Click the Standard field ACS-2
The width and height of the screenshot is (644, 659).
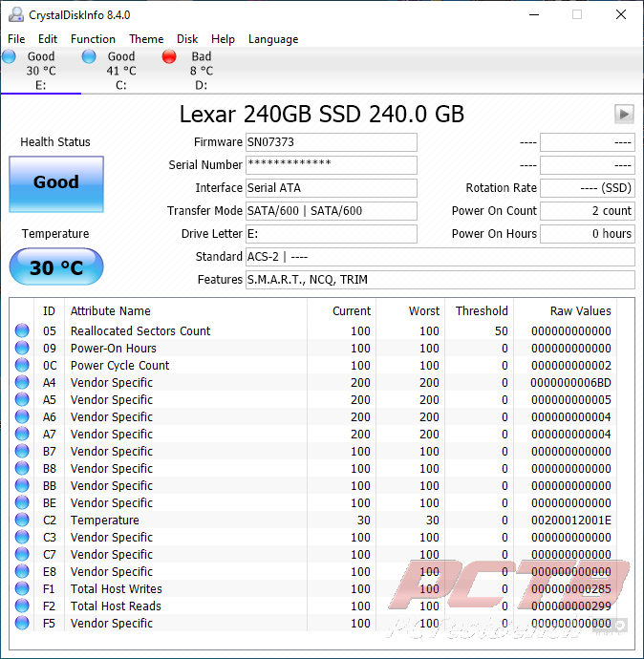click(x=440, y=256)
